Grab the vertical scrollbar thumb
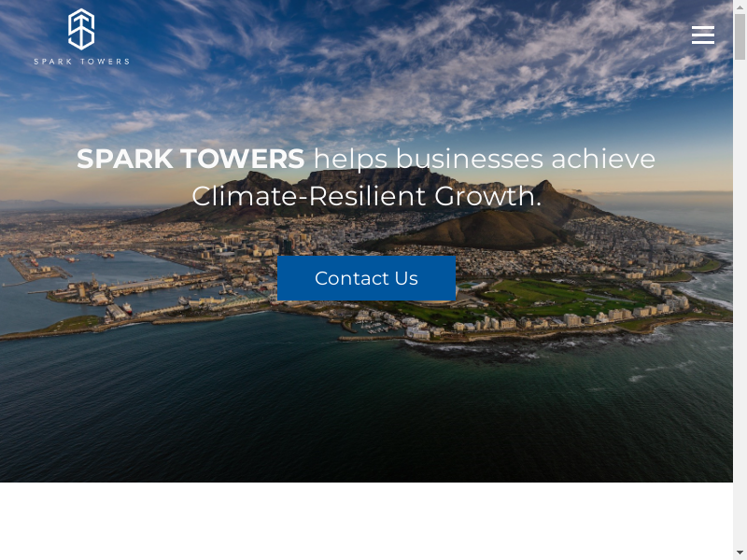 tap(740, 37)
